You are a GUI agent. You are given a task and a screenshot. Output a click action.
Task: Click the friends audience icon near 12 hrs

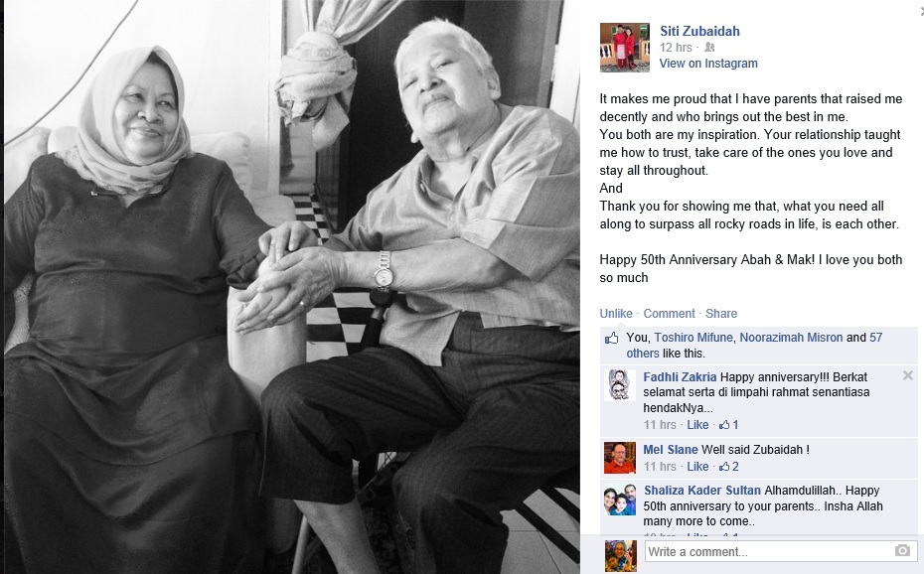[x=709, y=47]
